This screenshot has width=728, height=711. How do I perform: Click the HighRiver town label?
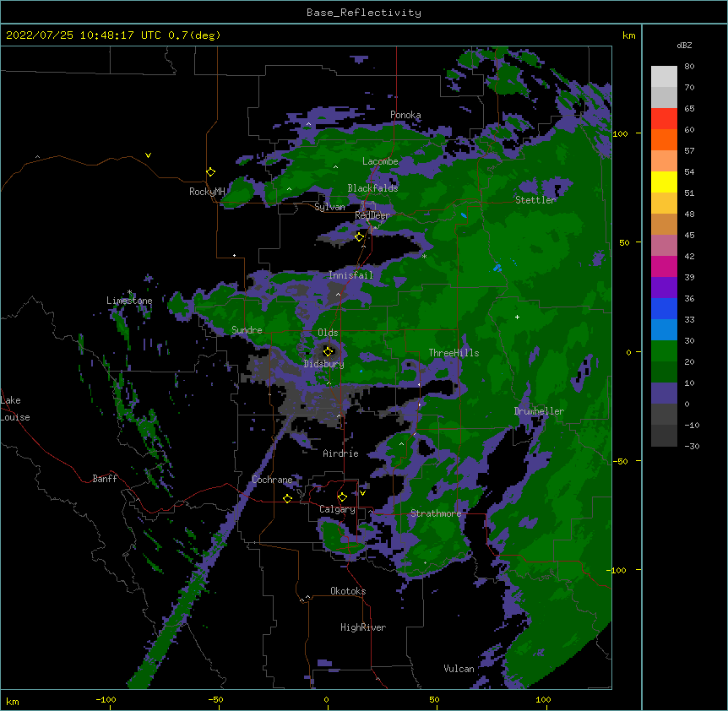click(363, 627)
